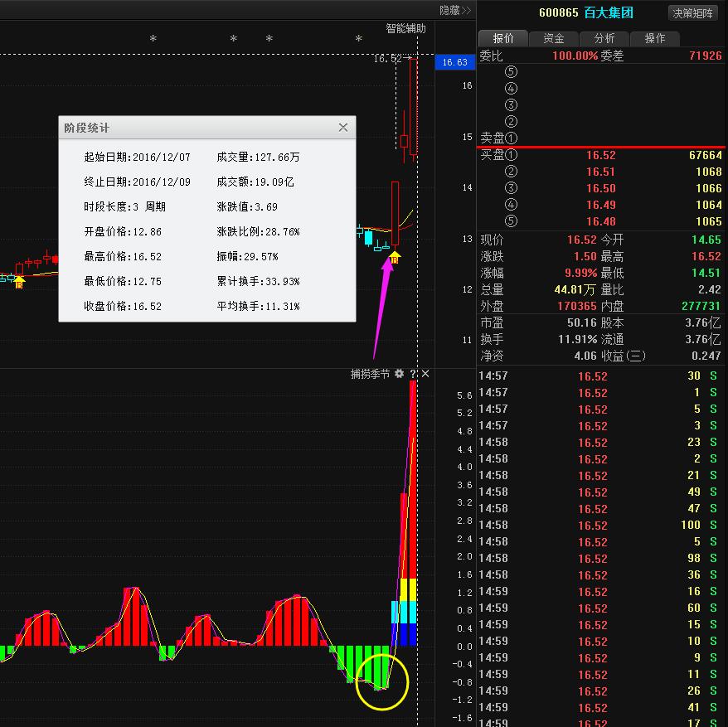Click the 百大集团 stock name
Image resolution: width=728 pixels, height=727 pixels.
[x=609, y=12]
